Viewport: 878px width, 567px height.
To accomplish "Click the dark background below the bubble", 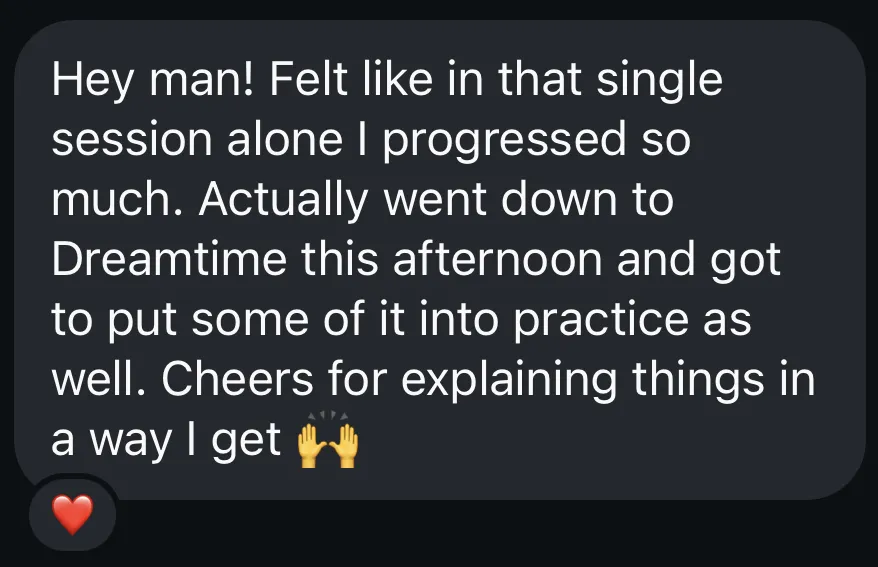I will click(x=500, y=535).
